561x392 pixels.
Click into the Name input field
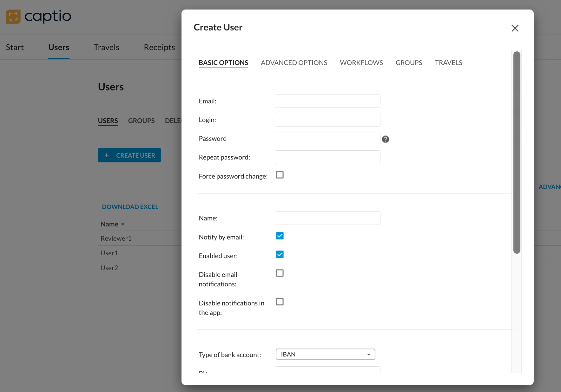pyautogui.click(x=327, y=218)
